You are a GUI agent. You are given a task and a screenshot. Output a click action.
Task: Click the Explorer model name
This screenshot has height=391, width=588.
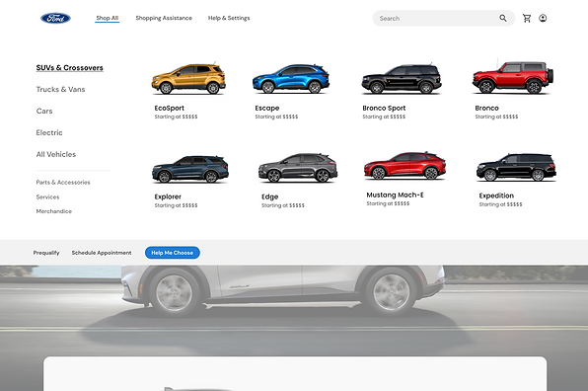[x=168, y=197]
